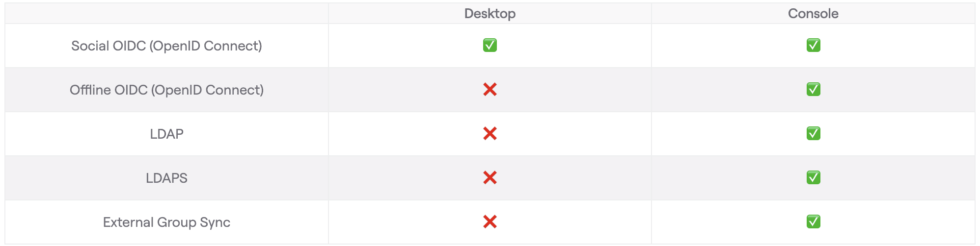Click the Desktop column header
Screen dimensions: 980x246
490,14
